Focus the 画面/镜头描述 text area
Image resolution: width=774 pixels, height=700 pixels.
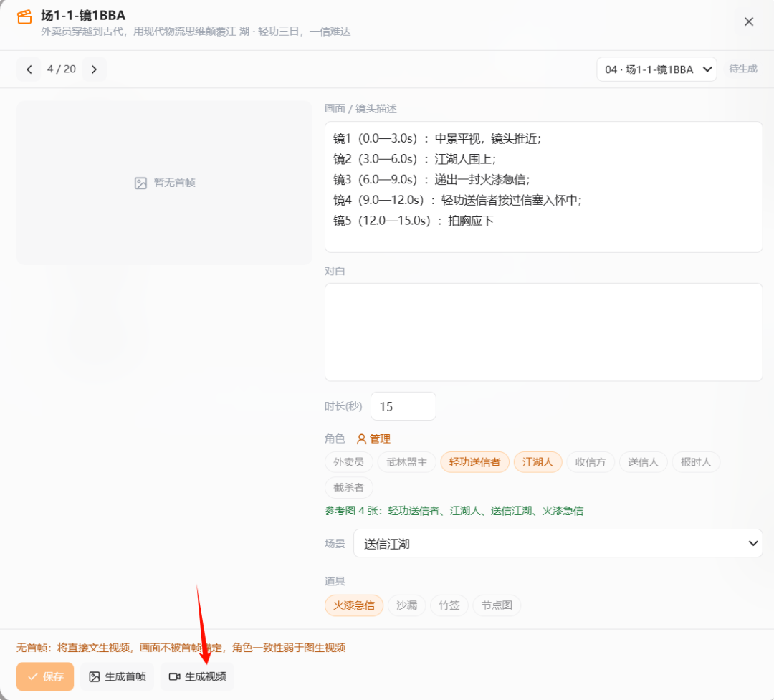pyautogui.click(x=543, y=187)
